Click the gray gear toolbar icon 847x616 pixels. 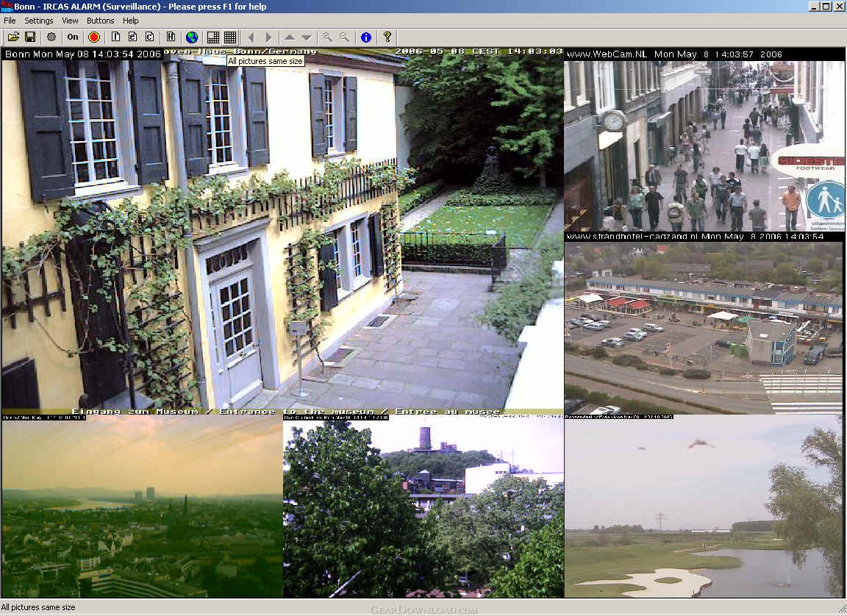[x=51, y=37]
